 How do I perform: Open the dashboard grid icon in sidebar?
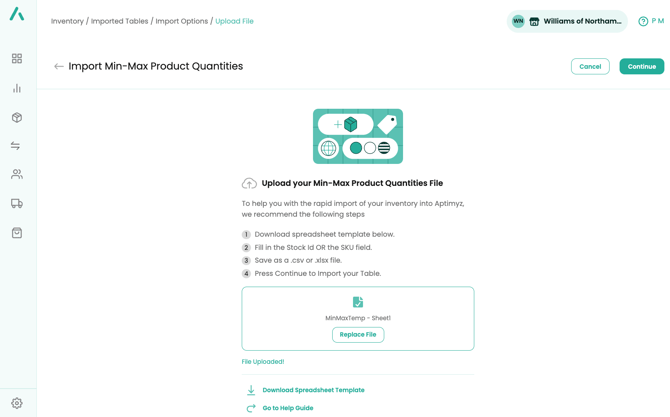pos(17,59)
